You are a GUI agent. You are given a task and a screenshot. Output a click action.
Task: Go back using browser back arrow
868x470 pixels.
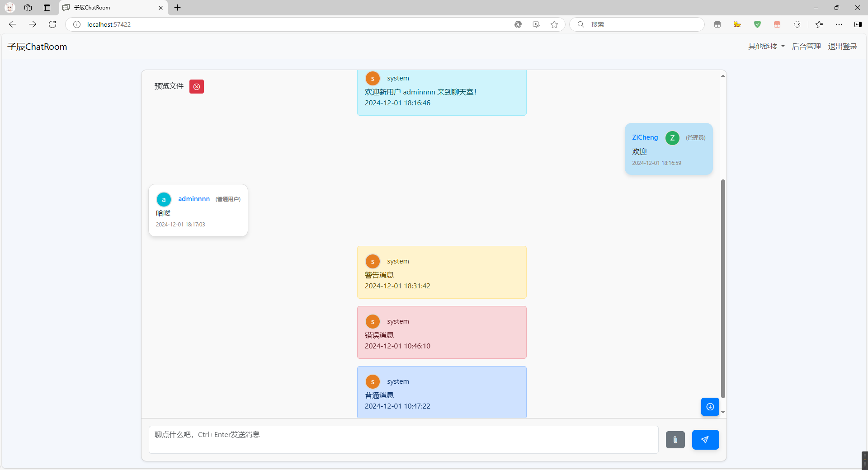pyautogui.click(x=13, y=24)
